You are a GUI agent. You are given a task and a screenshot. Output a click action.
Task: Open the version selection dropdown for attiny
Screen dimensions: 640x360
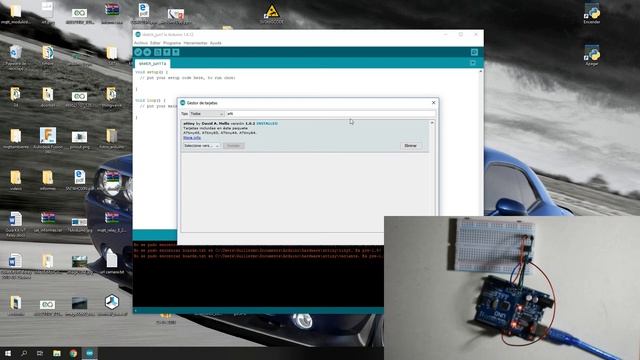click(x=202, y=146)
